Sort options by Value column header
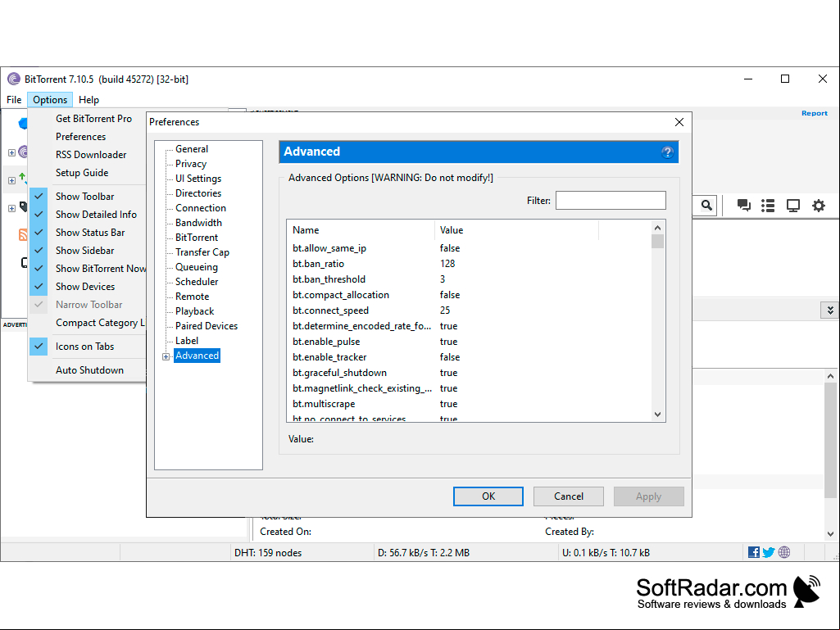Screen dimensions: 840x630 click(516, 230)
